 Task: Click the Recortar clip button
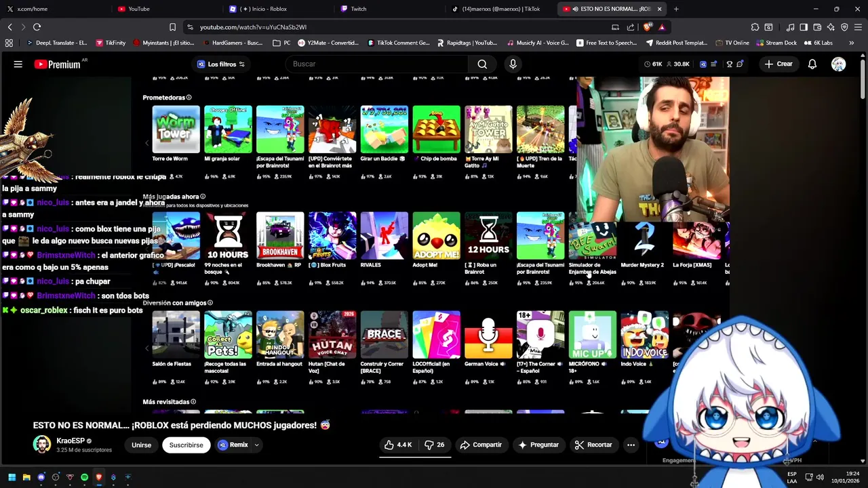pyautogui.click(x=593, y=445)
